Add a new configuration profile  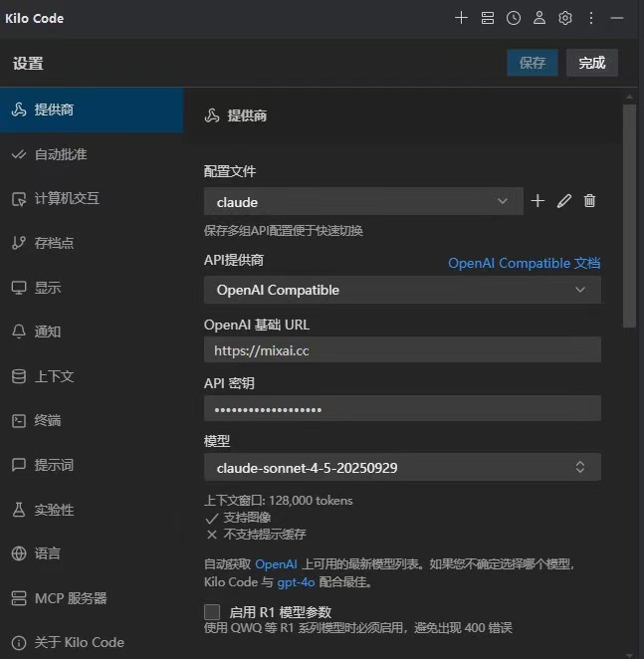click(537, 201)
